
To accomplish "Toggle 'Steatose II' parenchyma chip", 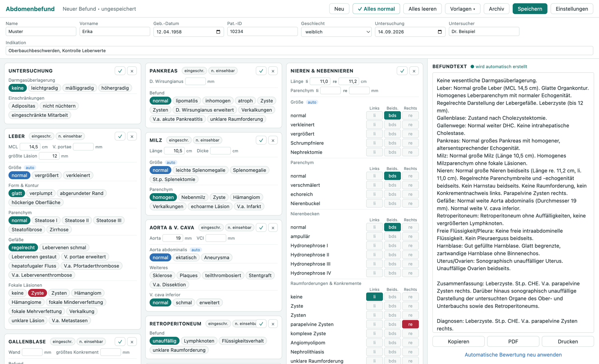I will point(77,221).
